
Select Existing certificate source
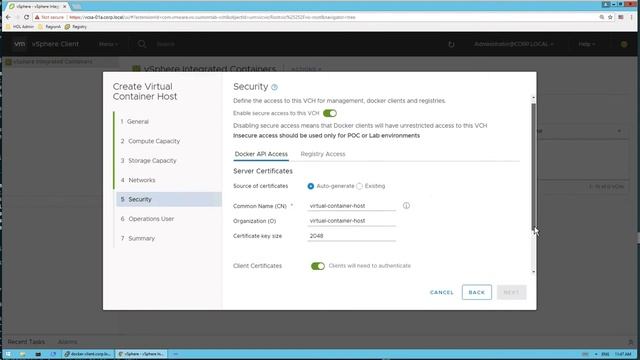[359, 186]
